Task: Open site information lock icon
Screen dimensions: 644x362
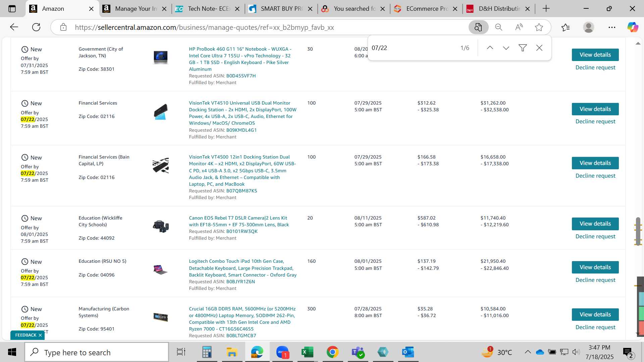Action: [x=63, y=27]
